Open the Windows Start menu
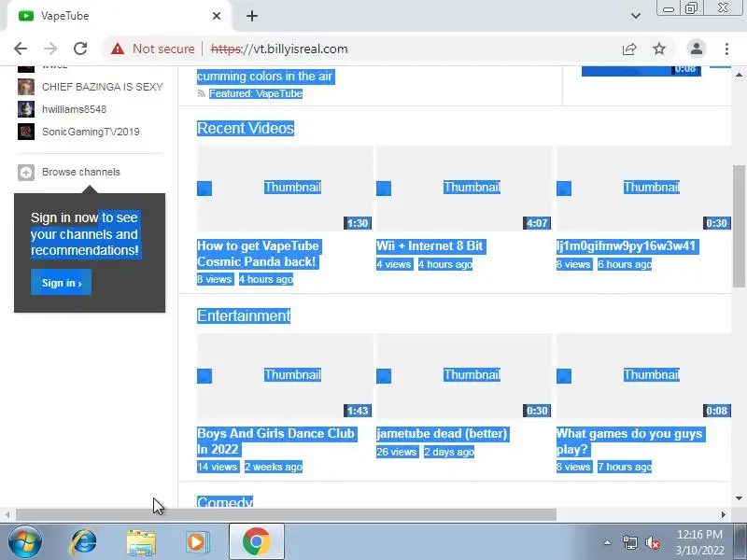 coord(25,542)
